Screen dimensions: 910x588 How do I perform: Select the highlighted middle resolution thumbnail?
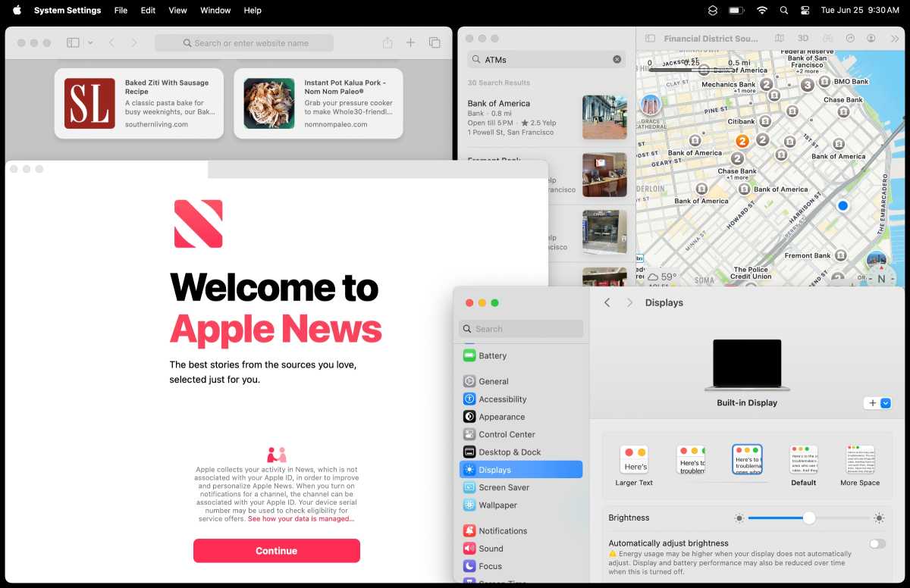tap(747, 460)
